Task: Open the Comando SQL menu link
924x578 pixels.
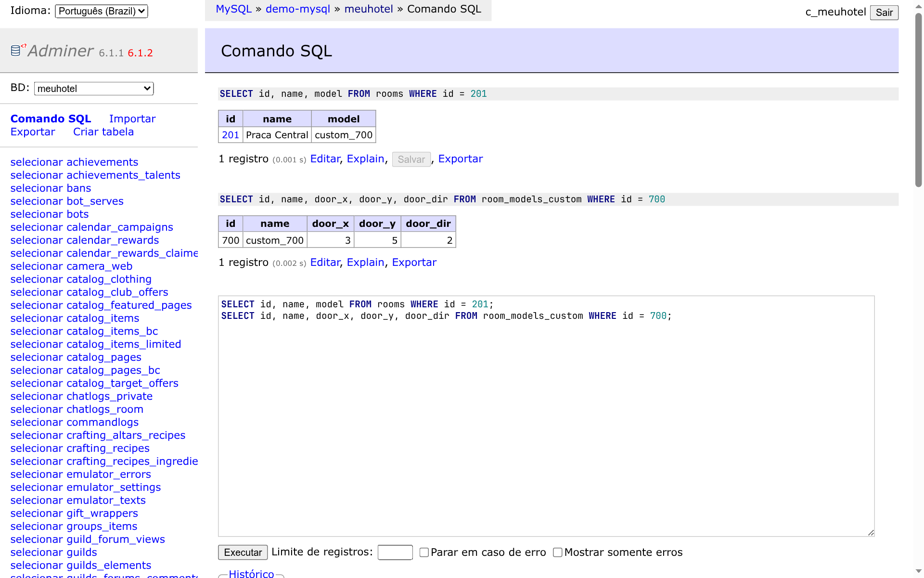Action: click(x=51, y=118)
